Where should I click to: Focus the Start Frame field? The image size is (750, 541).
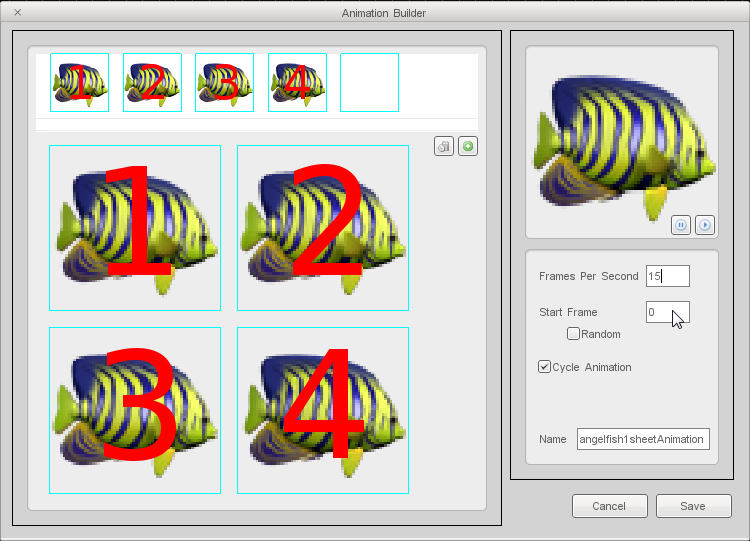coord(668,312)
